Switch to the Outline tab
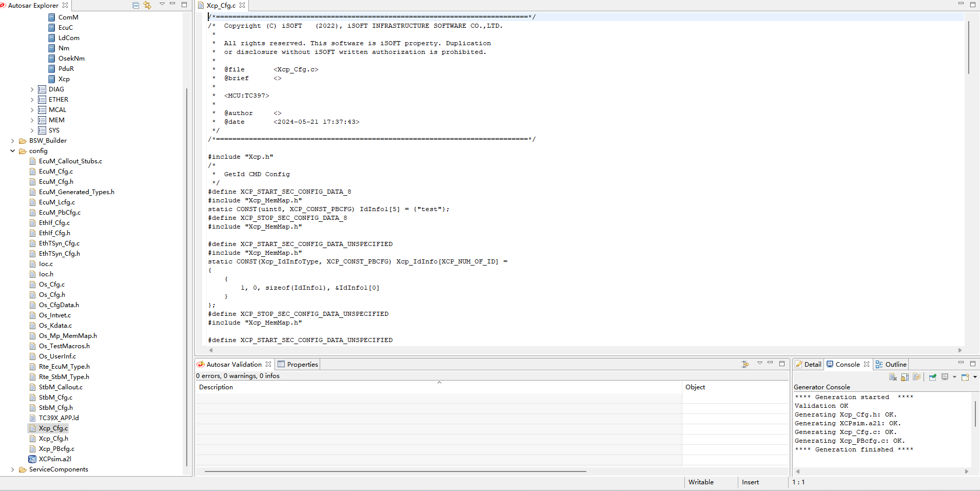Viewport: 980px width, 491px height. pos(891,364)
